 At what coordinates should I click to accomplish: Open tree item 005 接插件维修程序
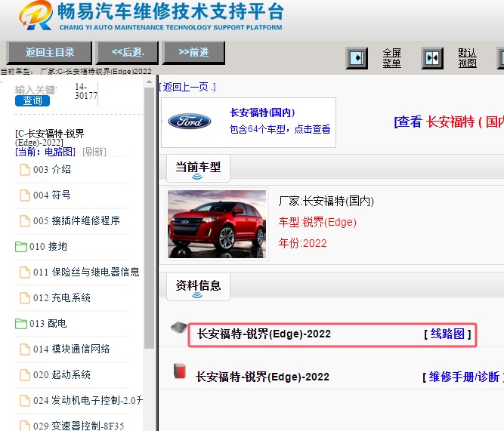click(x=76, y=220)
